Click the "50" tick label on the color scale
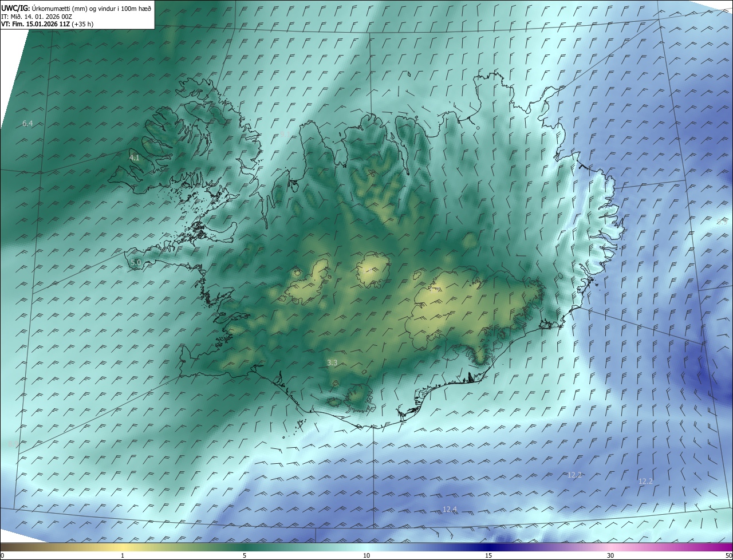The image size is (733, 560). [x=728, y=556]
